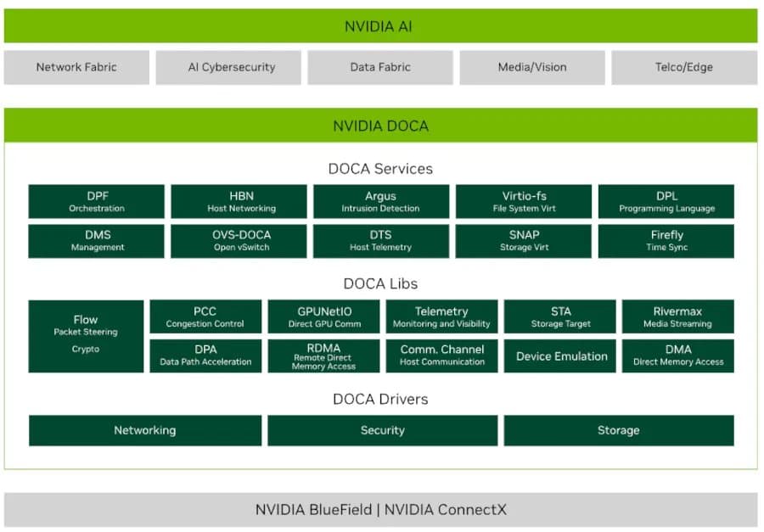
Task: Click the Networking driver button
Action: (x=144, y=430)
